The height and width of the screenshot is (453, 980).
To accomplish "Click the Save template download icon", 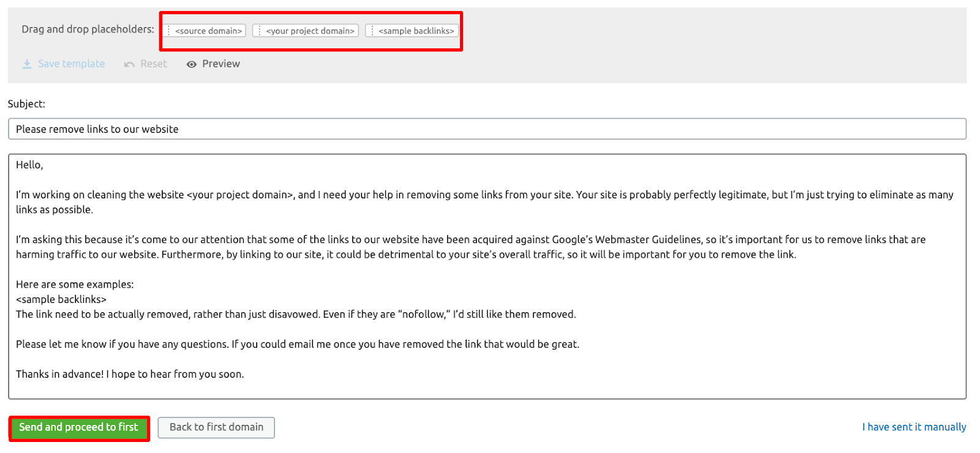I will (27, 64).
